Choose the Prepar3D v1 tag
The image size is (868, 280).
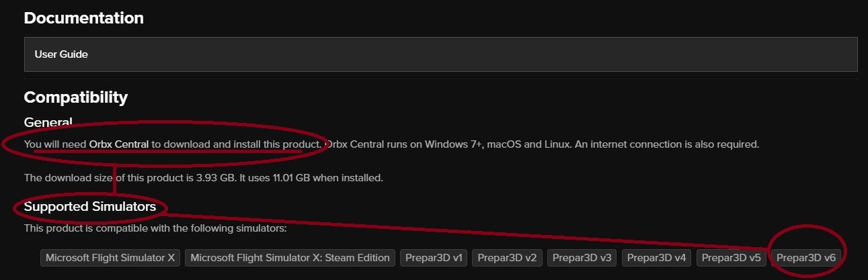click(x=434, y=258)
